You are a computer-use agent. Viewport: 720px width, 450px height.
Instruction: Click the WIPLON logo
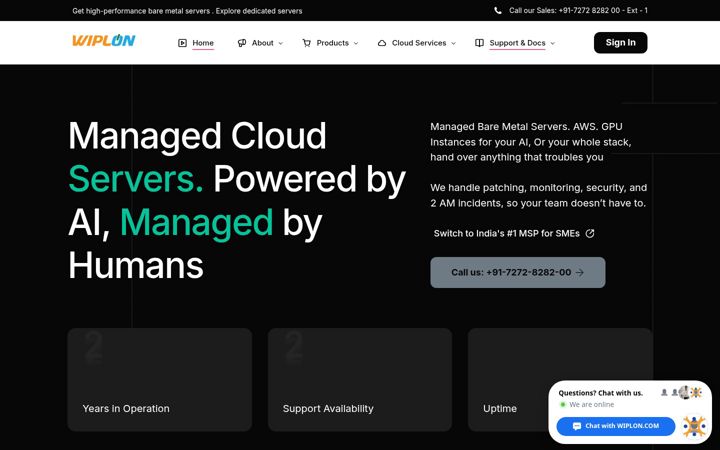104,41
